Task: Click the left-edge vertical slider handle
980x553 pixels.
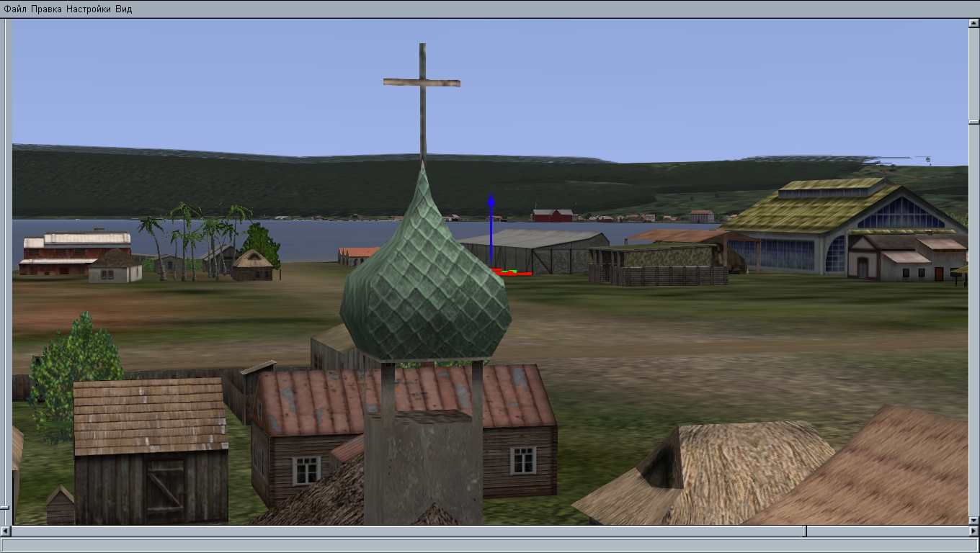Action: click(5, 508)
